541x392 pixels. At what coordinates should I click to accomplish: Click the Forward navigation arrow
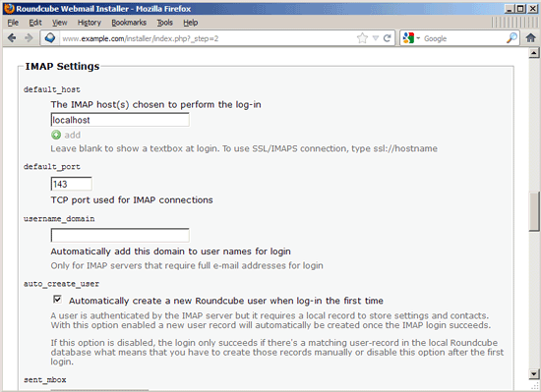(29, 38)
